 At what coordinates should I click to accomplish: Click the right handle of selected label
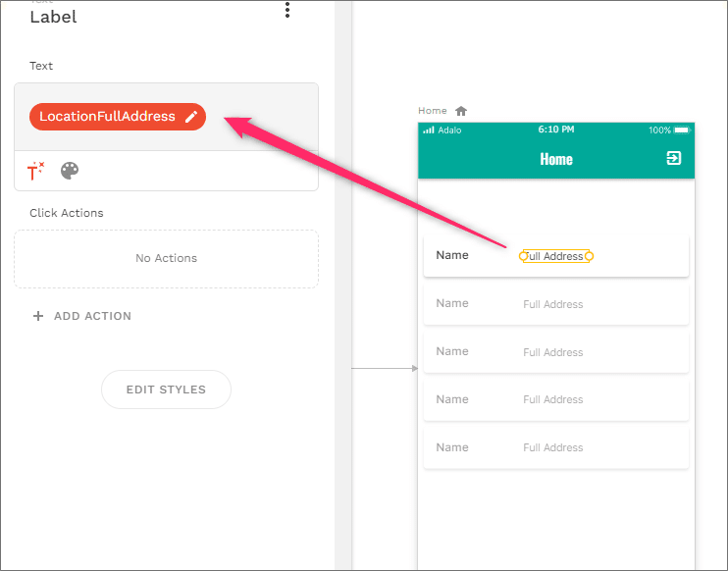coord(589,256)
